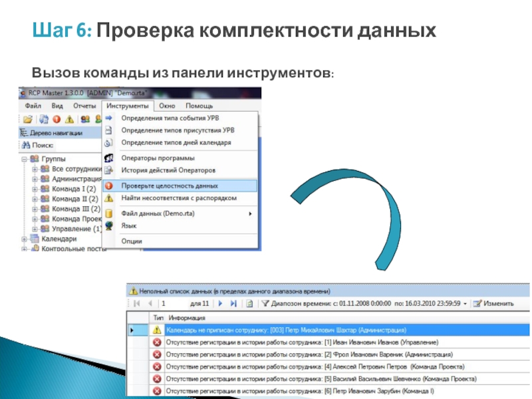Open the Отчеты menu
The width and height of the screenshot is (532, 399).
[84, 106]
